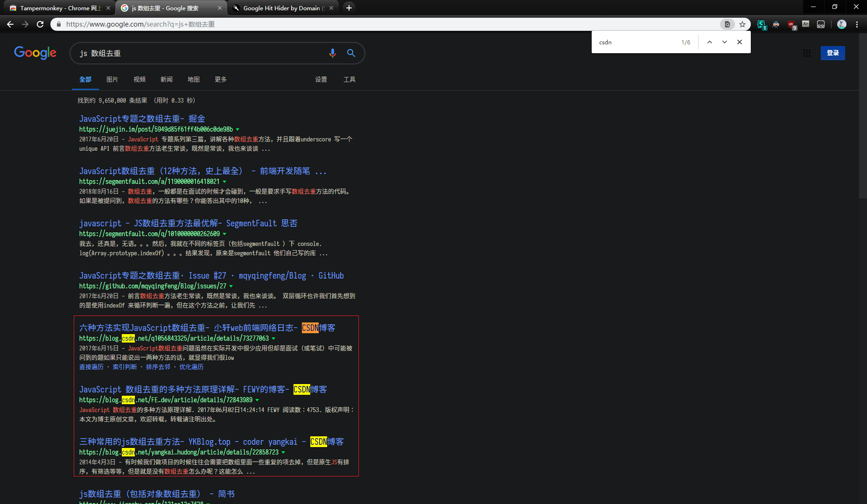
Task: Open the Google apps grid
Action: pyautogui.click(x=807, y=53)
